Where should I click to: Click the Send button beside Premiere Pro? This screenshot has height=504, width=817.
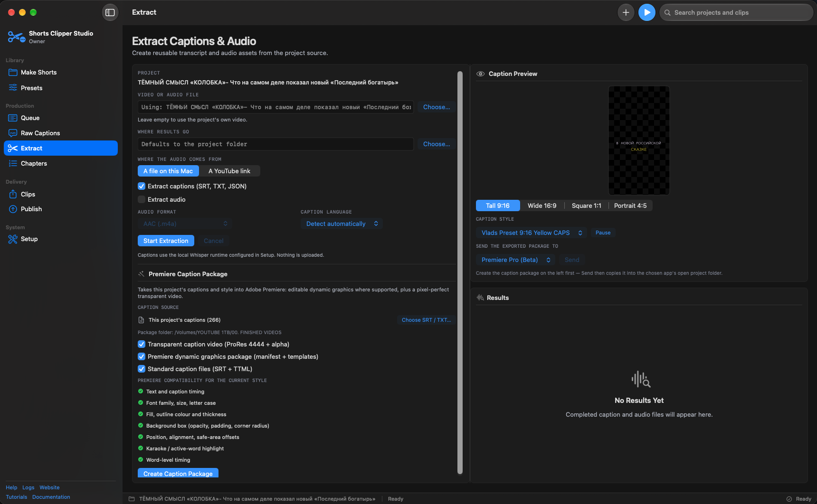point(572,260)
